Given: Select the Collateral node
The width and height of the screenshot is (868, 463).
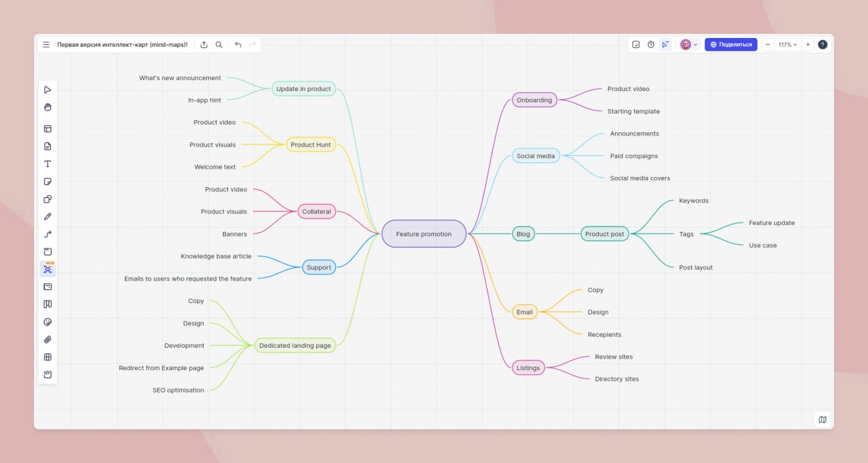Looking at the screenshot, I should (x=317, y=212).
